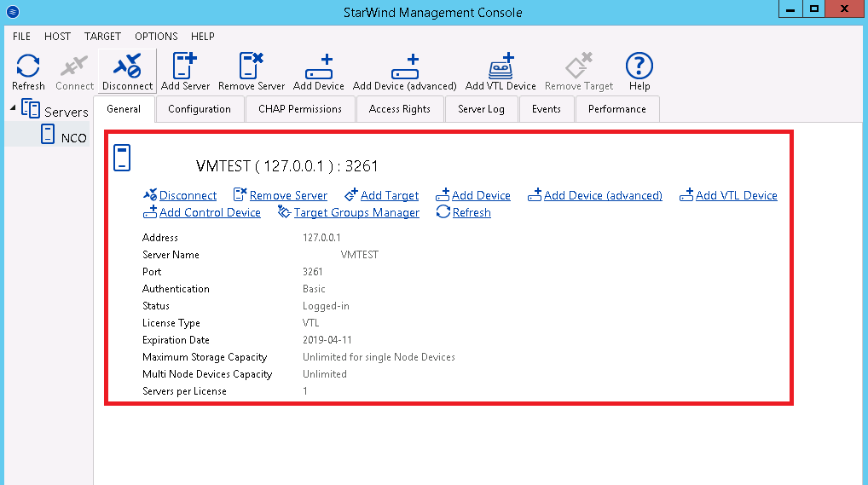Viewport: 868px width, 485px height.
Task: Click the Multi Node Devices Capacity label
Action: pos(207,374)
